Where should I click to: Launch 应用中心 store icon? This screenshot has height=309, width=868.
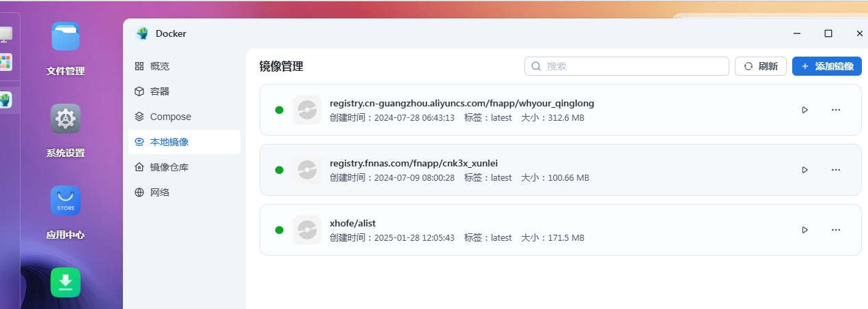click(66, 201)
